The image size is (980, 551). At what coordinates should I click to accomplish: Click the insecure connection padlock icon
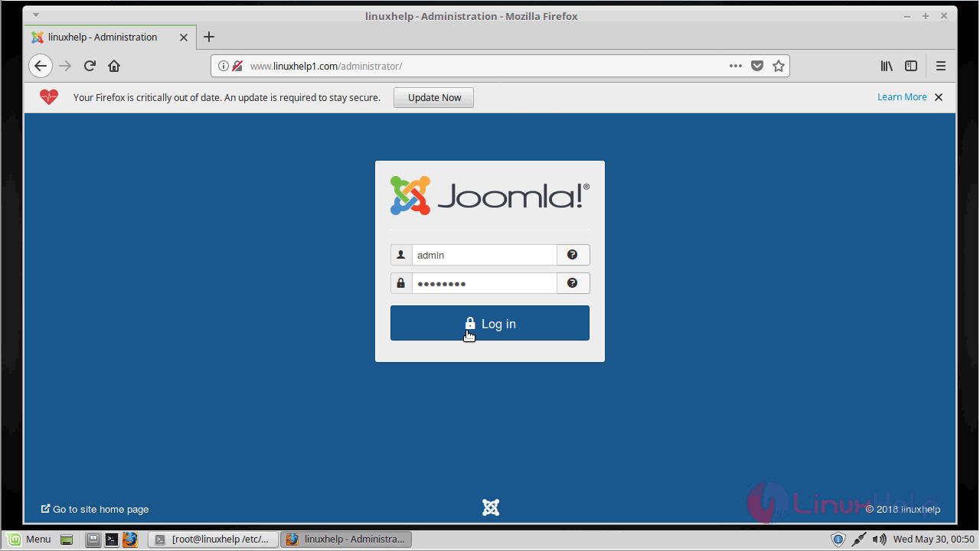(237, 66)
